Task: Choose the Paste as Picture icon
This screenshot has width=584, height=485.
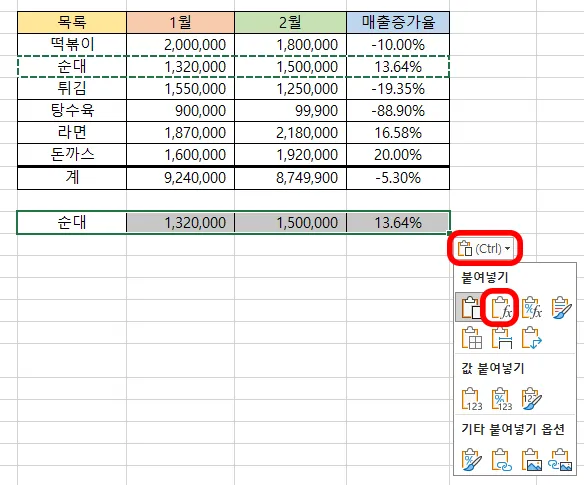Action: [x=531, y=460]
